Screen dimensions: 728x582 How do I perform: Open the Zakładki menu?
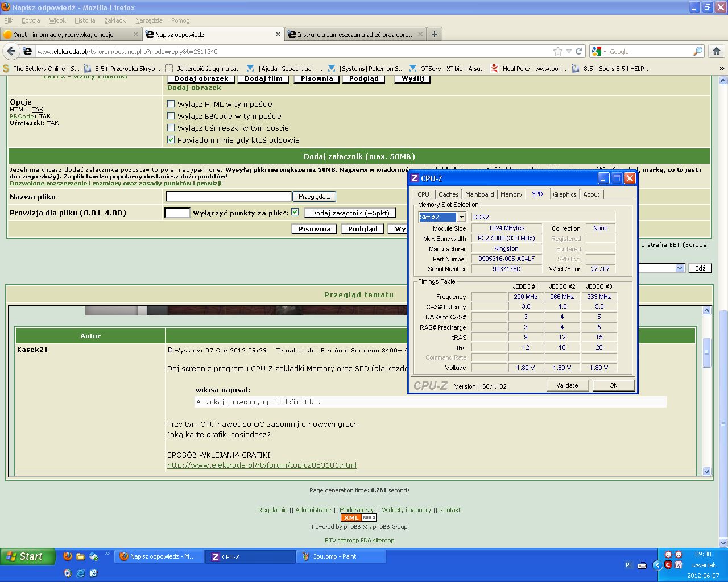(x=115, y=20)
